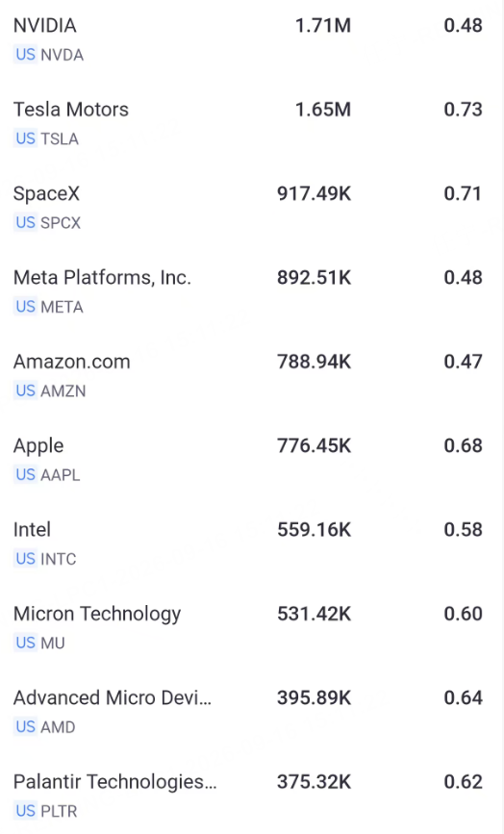Select the Tesla Motors stock entry

(x=252, y=124)
